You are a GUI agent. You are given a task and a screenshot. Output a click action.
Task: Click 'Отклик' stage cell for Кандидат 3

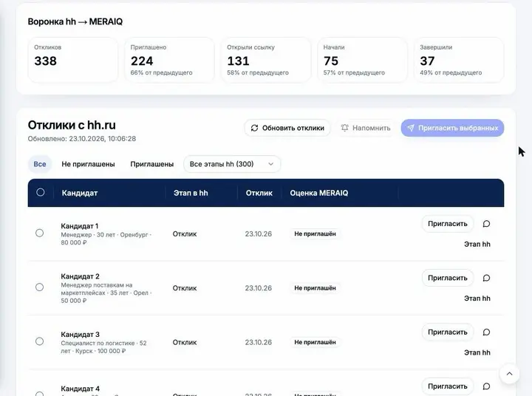(185, 342)
